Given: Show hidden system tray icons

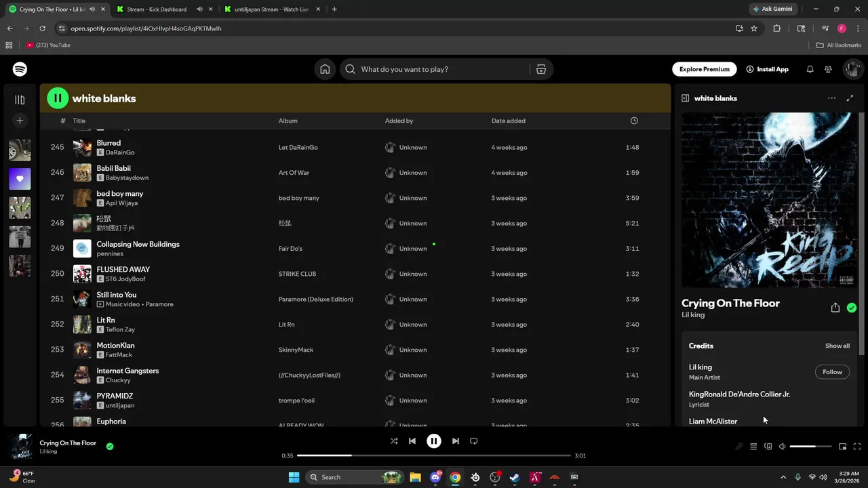Looking at the screenshot, I should point(783,477).
